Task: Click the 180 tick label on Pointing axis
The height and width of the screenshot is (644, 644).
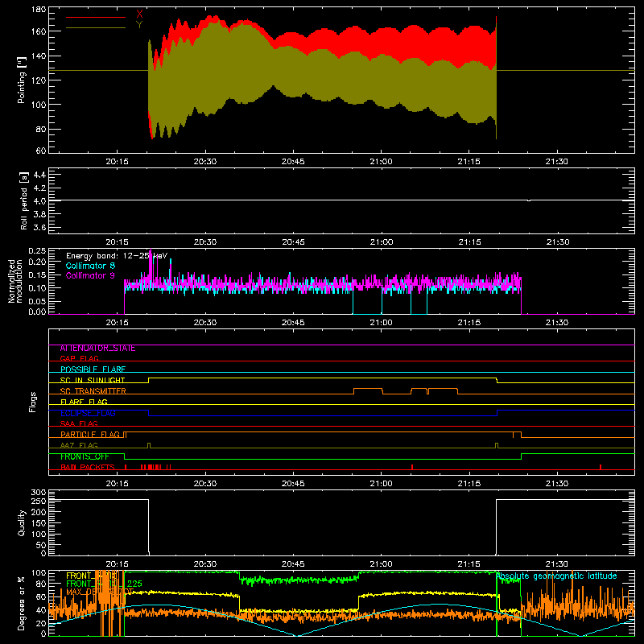Action: tap(39, 10)
